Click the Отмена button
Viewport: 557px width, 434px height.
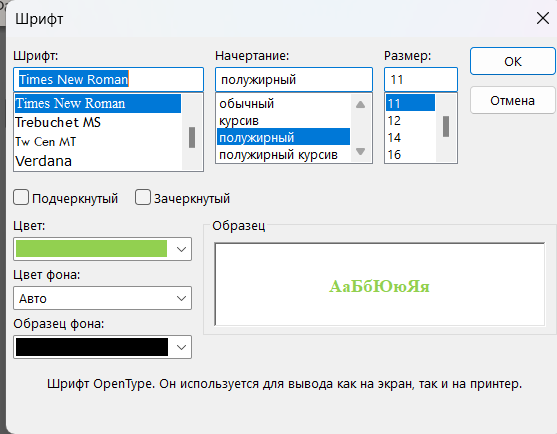[513, 101]
